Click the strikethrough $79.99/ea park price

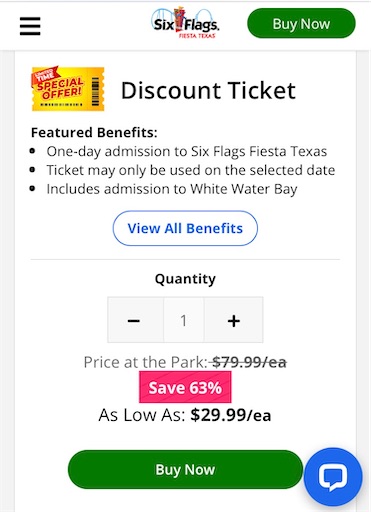(249, 362)
